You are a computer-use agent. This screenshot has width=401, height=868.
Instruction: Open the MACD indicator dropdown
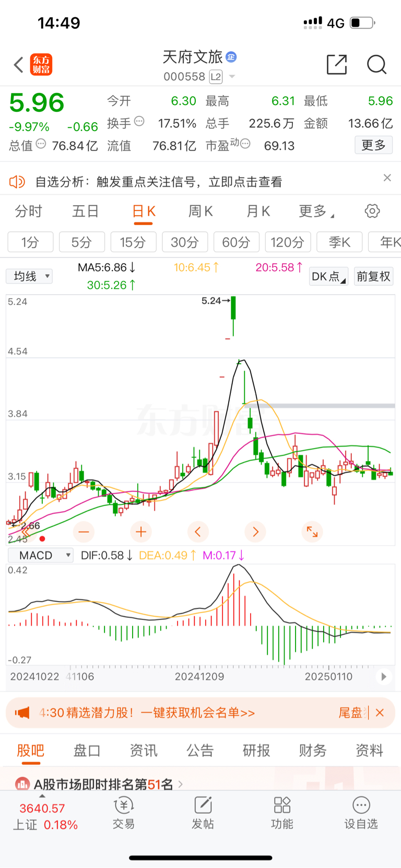click(40, 555)
